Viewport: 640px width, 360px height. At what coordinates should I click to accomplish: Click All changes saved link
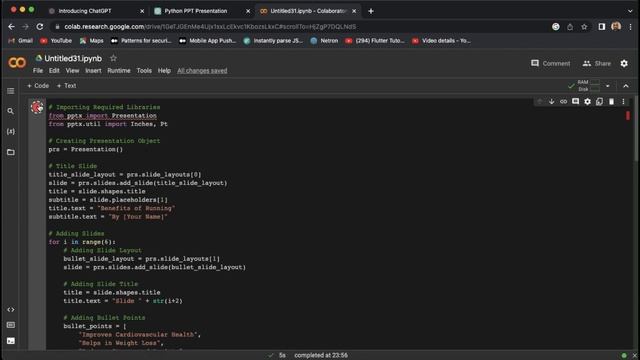click(202, 71)
